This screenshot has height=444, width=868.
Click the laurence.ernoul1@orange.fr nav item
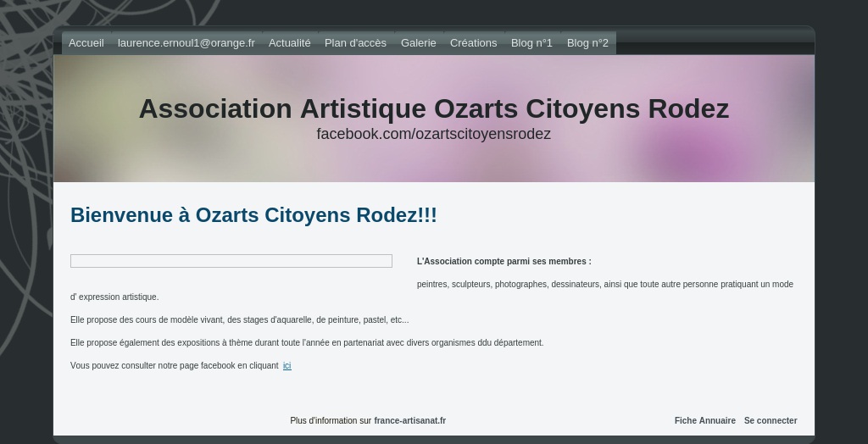[186, 43]
